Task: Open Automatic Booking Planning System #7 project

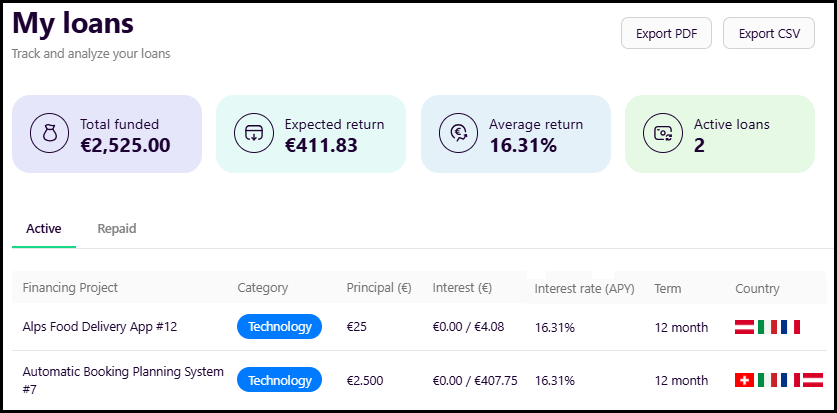Action: point(123,380)
